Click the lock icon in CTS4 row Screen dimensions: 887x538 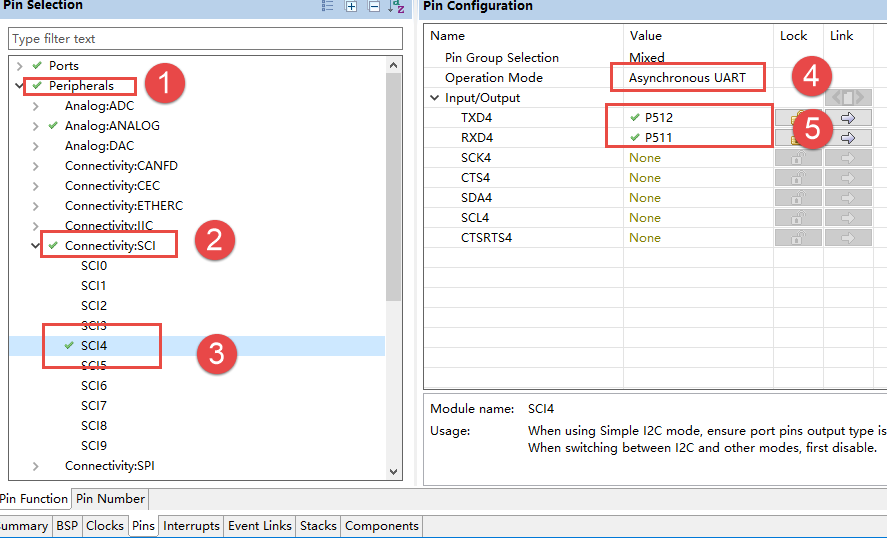[798, 178]
